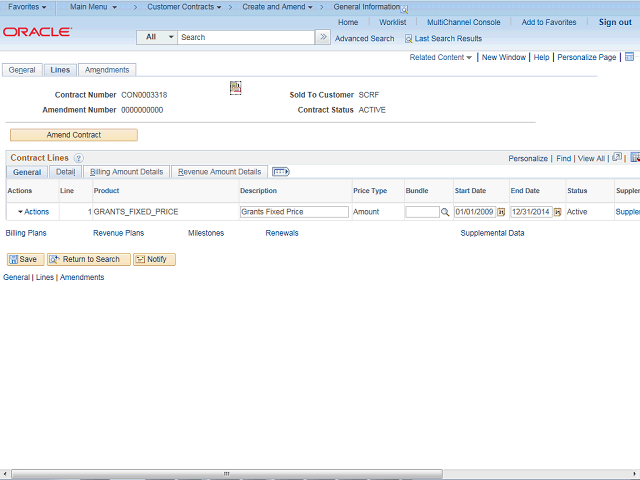This screenshot has height=480, width=640.
Task: Open the Revenue Amount Details tab
Action: [220, 172]
